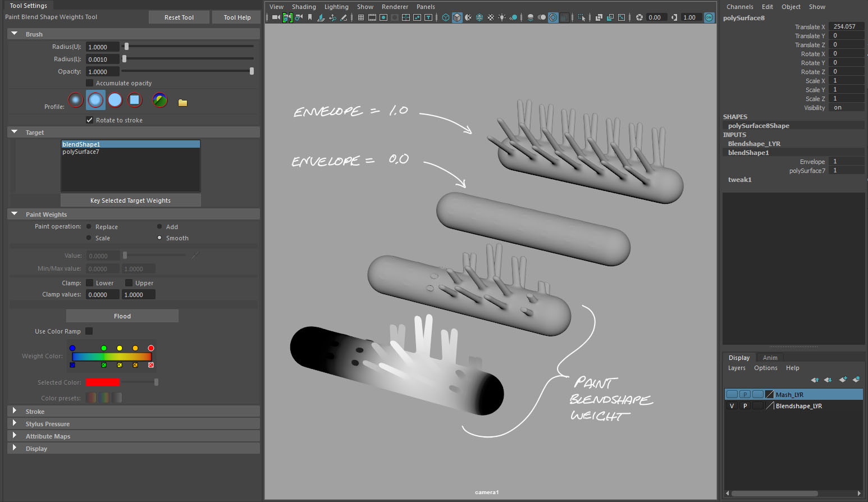Toggle X-Ray icon in viewport toolbar
Viewport: 868px width, 502px height.
[x=599, y=17]
